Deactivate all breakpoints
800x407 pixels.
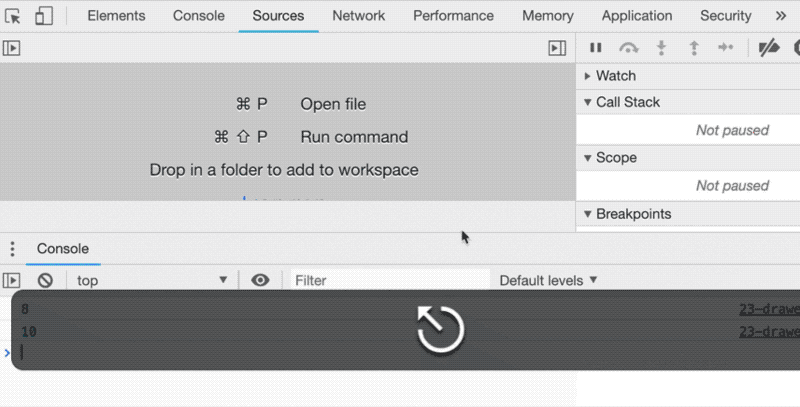pos(768,48)
